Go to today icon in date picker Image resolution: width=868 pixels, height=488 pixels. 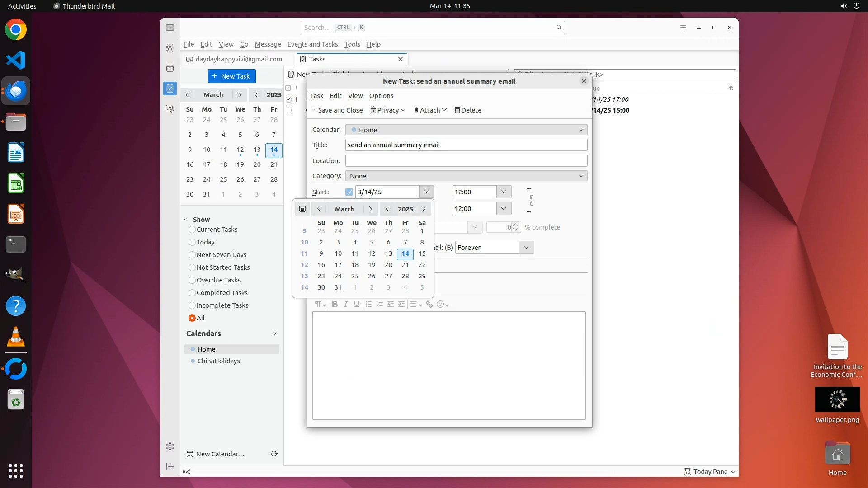pos(302,209)
